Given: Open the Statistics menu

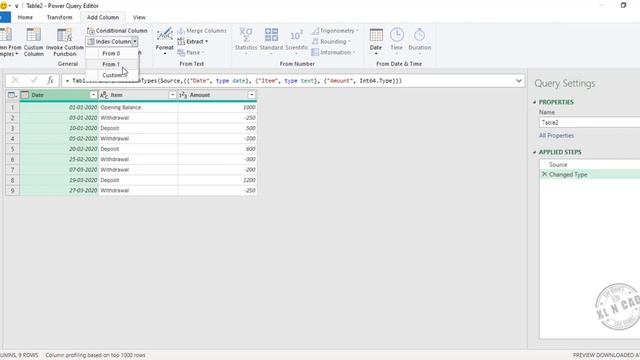Looking at the screenshot, I should coord(246,41).
